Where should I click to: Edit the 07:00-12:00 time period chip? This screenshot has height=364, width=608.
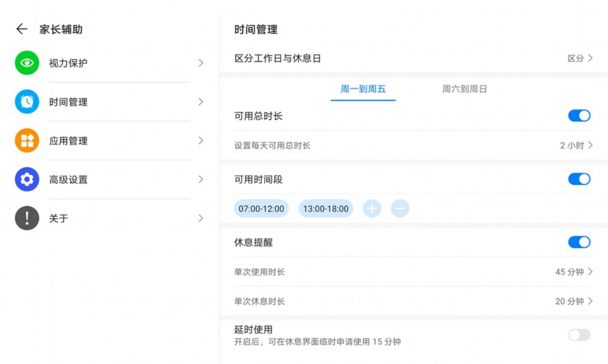[261, 209]
